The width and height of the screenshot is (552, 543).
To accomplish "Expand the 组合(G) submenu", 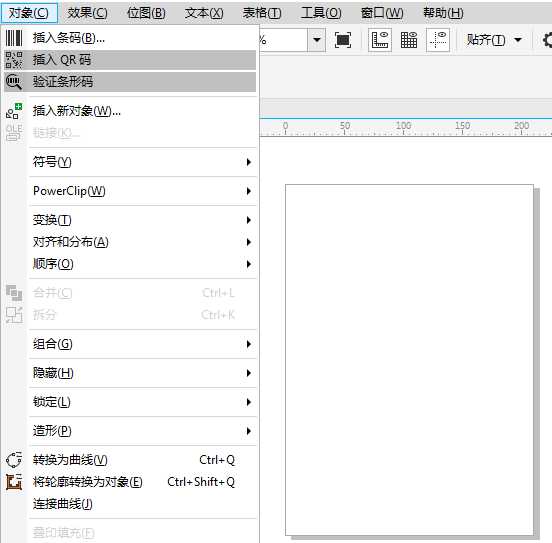I will [130, 344].
